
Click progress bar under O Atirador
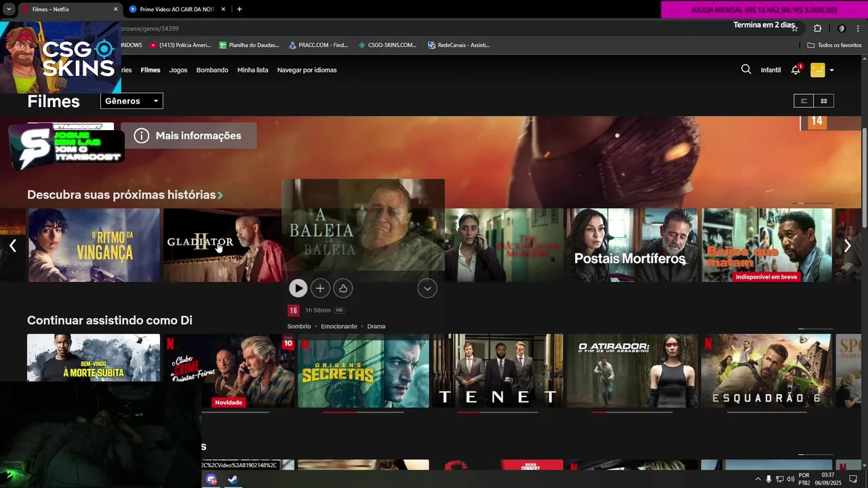[632, 412]
